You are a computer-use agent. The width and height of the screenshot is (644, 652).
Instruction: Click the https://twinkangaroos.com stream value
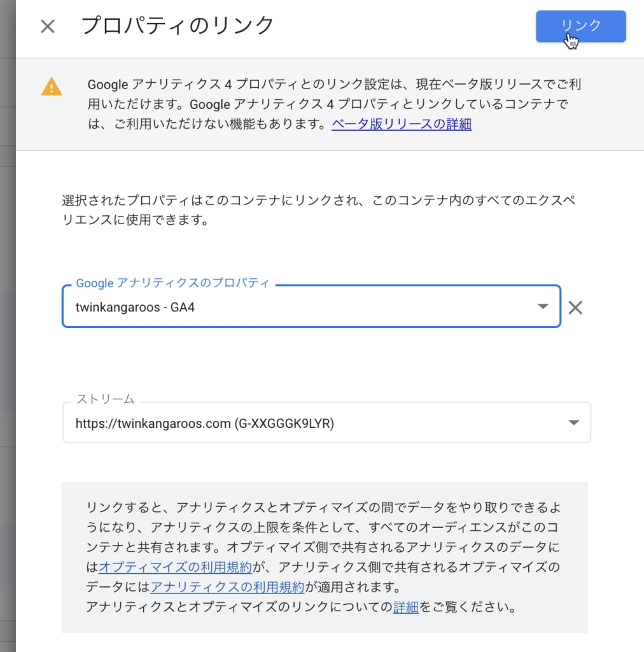click(205, 423)
